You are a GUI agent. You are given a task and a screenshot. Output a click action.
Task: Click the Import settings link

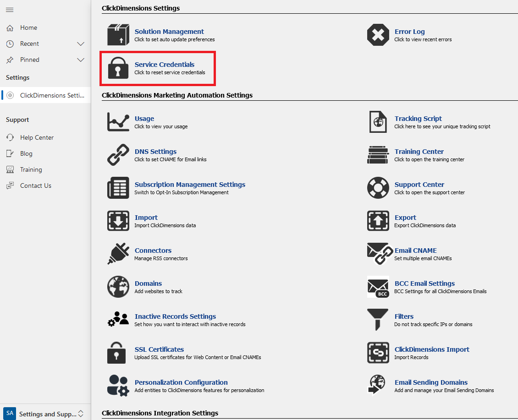pos(146,218)
